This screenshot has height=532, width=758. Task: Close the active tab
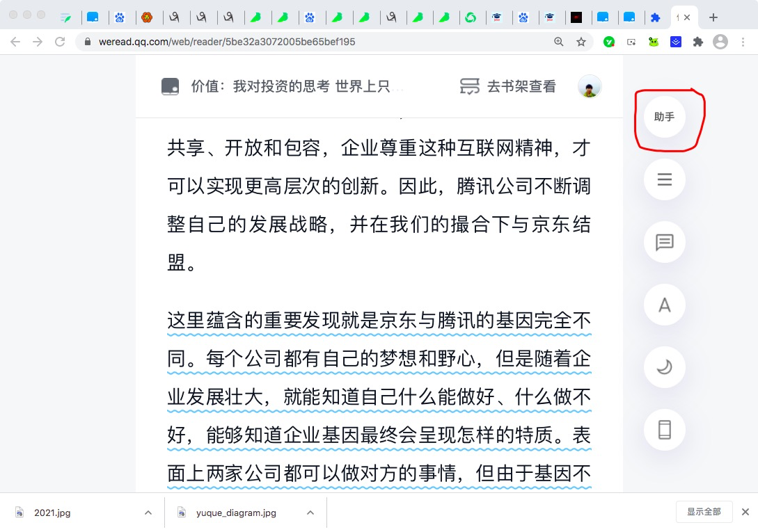[687, 18]
